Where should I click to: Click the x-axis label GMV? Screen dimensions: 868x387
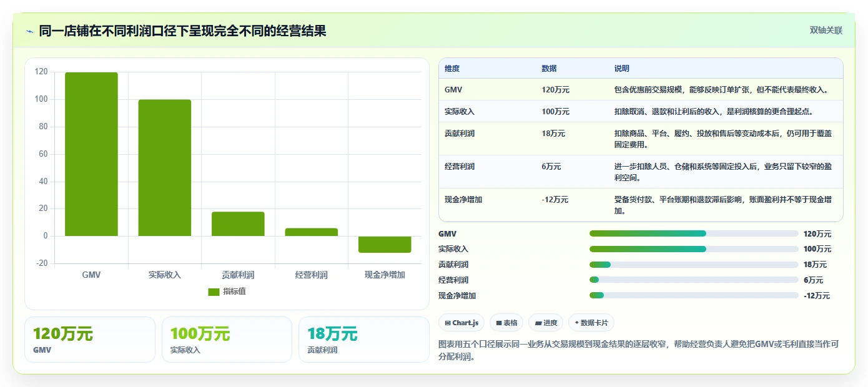click(x=91, y=275)
